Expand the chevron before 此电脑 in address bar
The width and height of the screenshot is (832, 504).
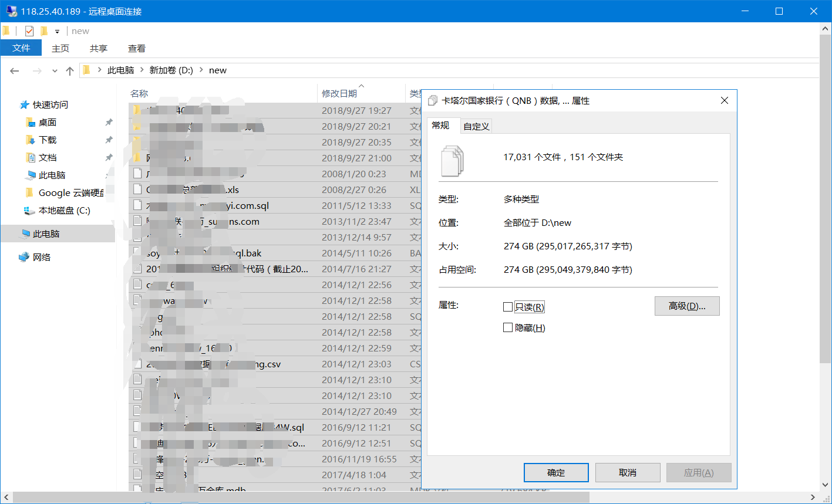pos(100,70)
